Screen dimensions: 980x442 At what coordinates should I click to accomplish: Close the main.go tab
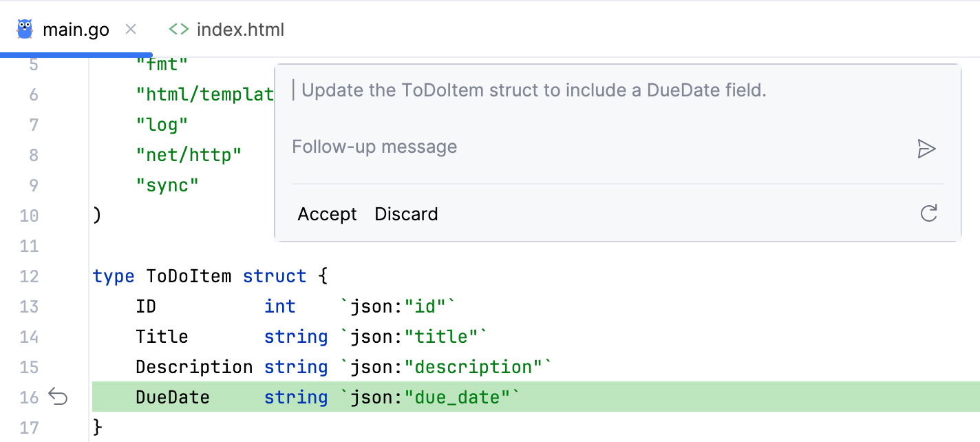point(131,29)
